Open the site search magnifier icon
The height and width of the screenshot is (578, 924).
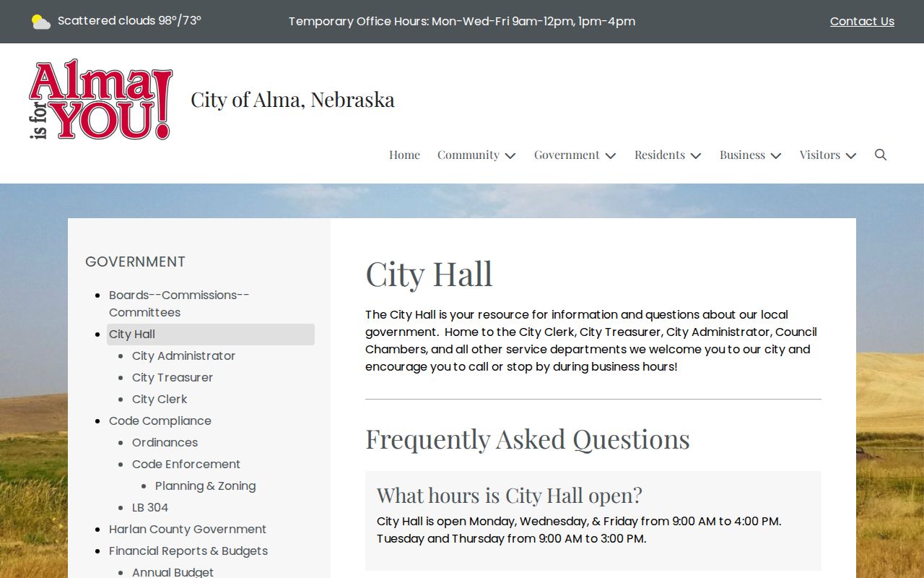tap(881, 155)
